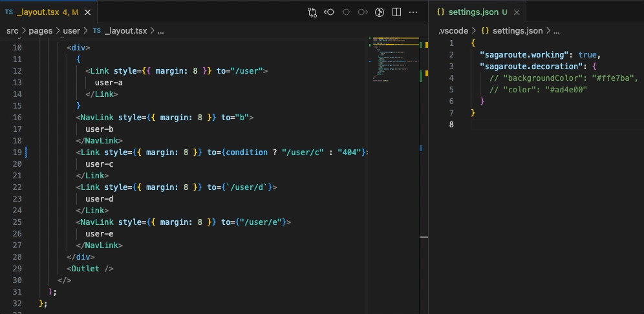Click the modified-line gutter marker at line 19
Viewport: 644px width, 314px height.
tap(27, 152)
